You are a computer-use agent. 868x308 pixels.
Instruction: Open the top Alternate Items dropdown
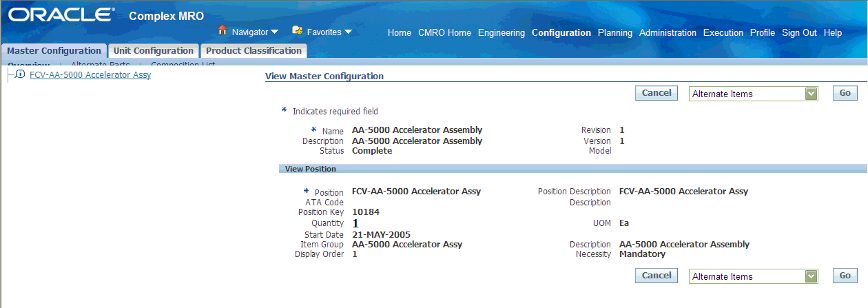click(x=753, y=94)
